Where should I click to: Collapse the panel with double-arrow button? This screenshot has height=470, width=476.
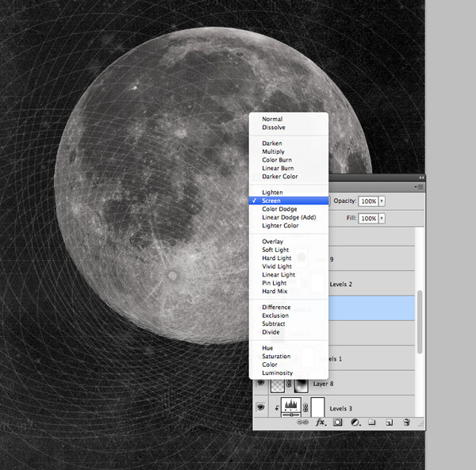coord(421,178)
